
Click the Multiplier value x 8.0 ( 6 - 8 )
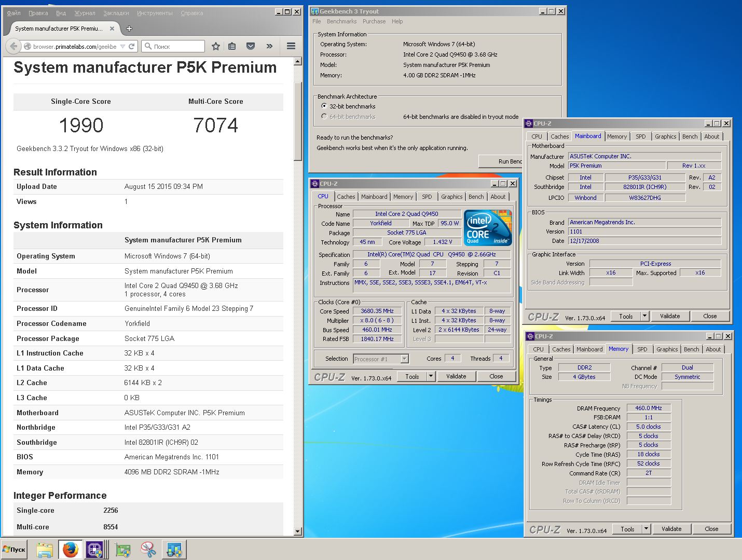pos(377,320)
